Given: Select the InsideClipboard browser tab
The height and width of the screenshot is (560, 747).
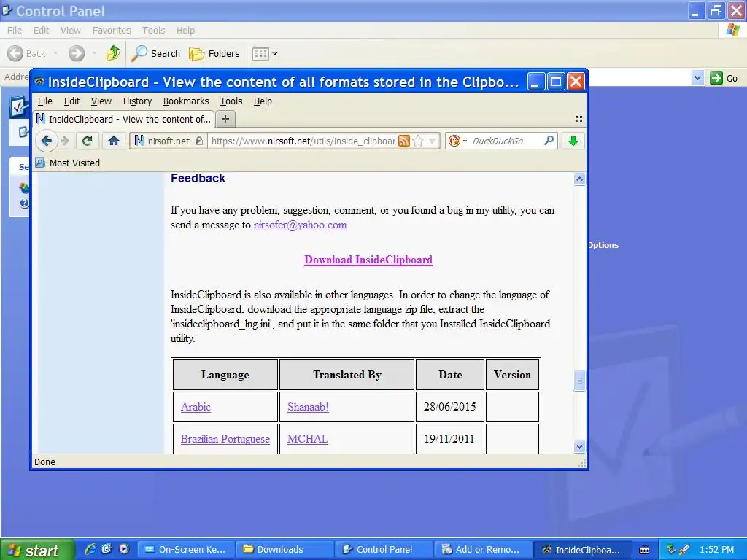Looking at the screenshot, I should 124,119.
